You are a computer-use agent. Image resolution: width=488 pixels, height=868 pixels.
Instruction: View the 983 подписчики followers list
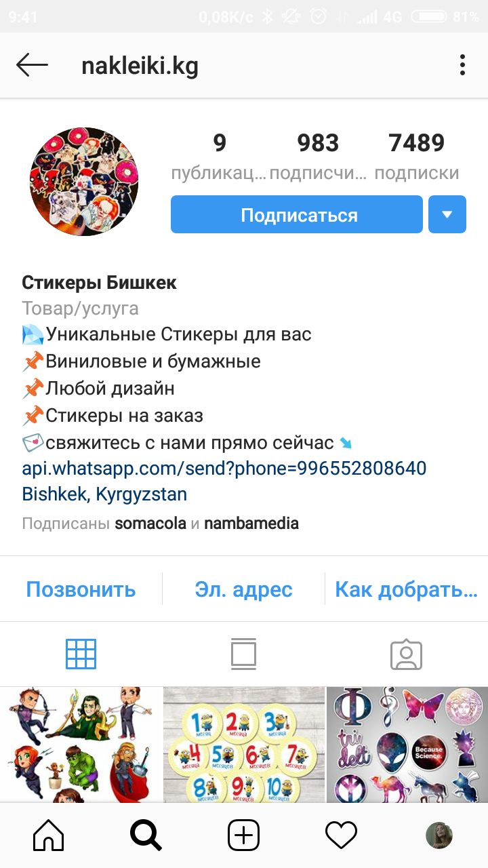(x=318, y=157)
